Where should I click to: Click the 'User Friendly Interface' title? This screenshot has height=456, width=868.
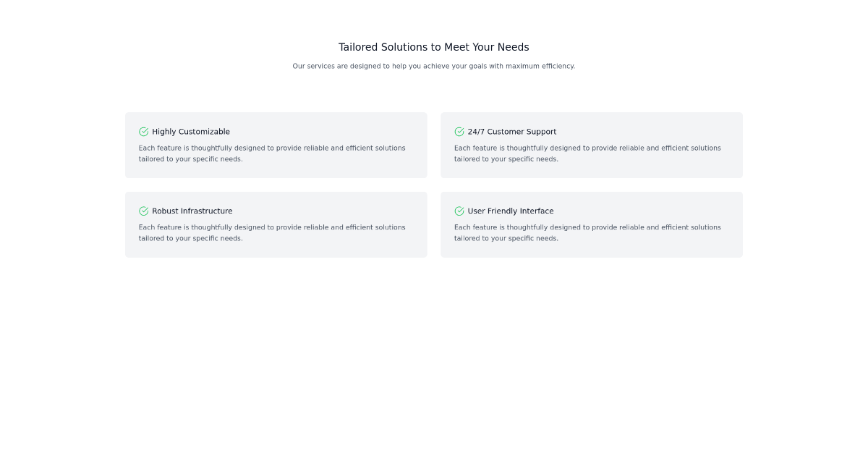coord(511,211)
